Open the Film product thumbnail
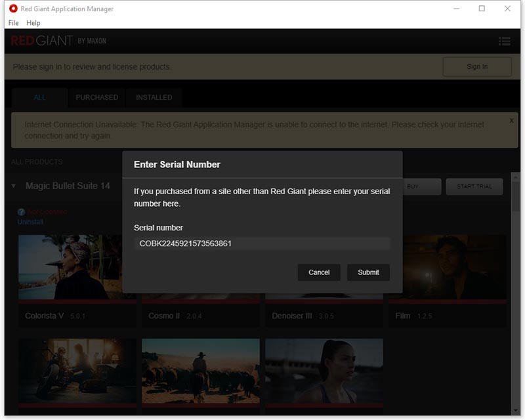Viewport: 525px width, 420px height. (454, 267)
